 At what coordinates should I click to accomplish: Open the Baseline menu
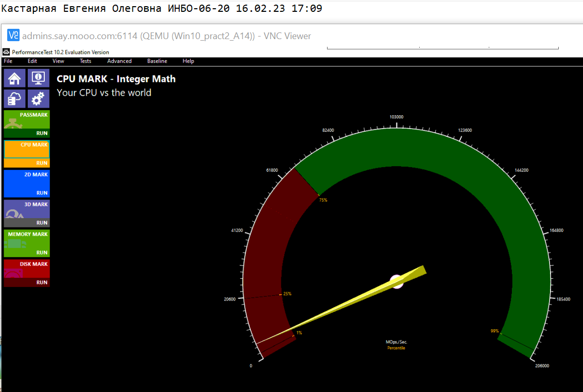pyautogui.click(x=157, y=61)
